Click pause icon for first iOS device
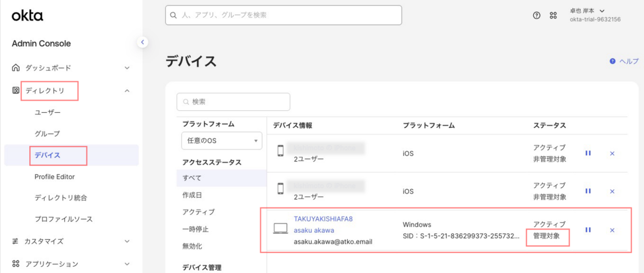This screenshot has width=644, height=273. (588, 153)
